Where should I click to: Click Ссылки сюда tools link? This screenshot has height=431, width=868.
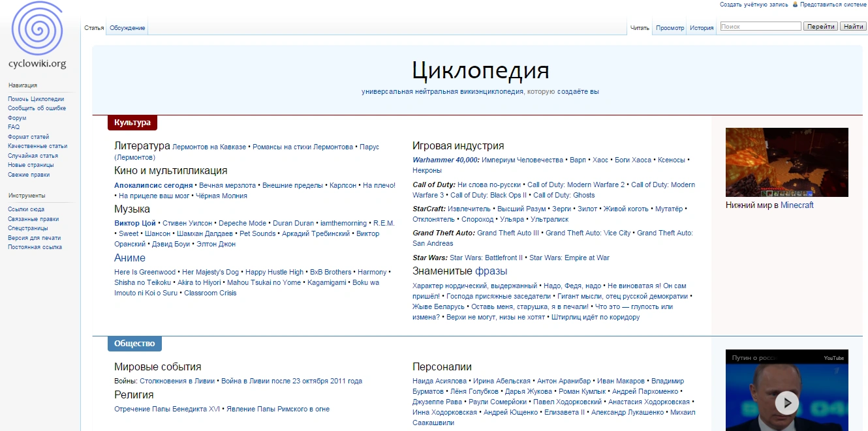(x=26, y=209)
